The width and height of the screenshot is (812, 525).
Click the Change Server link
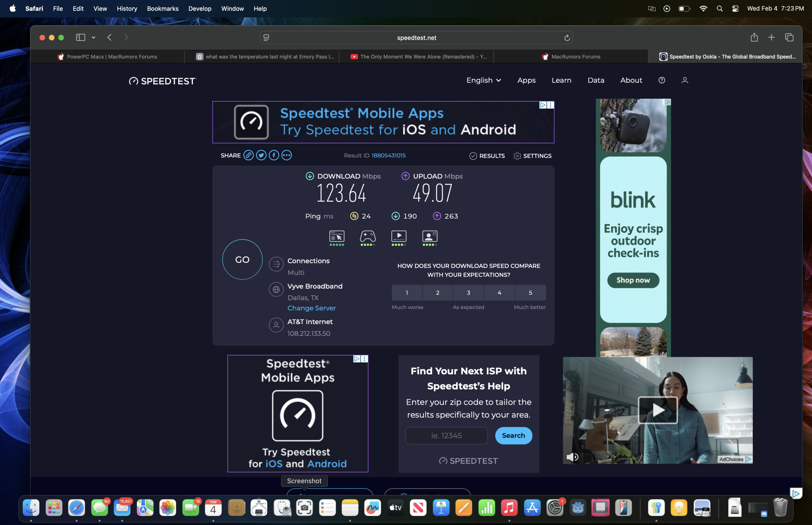click(312, 308)
